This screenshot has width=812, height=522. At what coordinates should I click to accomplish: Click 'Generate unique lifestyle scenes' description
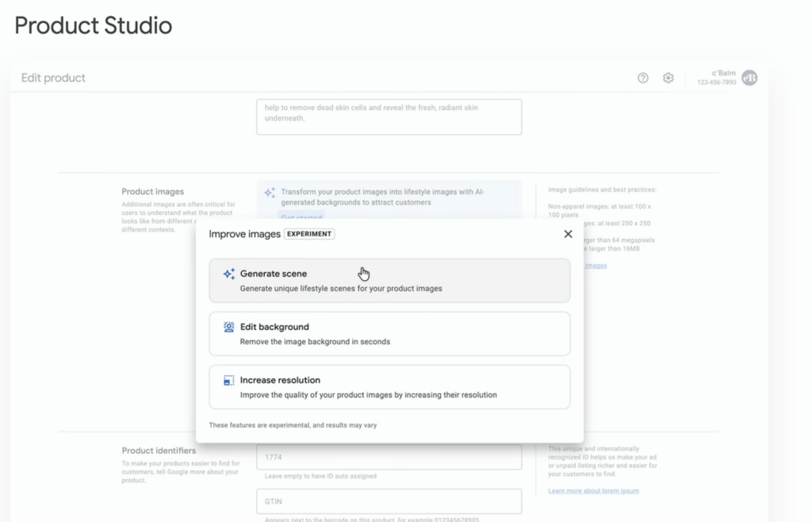pyautogui.click(x=341, y=289)
